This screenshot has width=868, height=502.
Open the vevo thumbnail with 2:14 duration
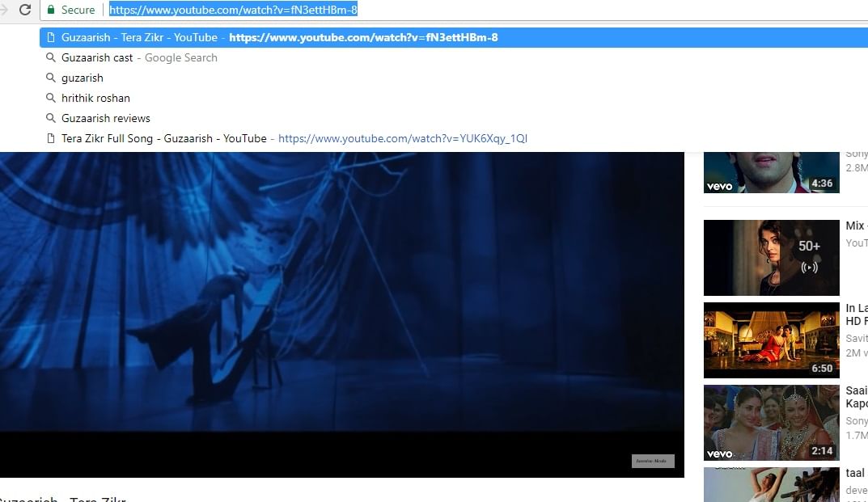771,422
